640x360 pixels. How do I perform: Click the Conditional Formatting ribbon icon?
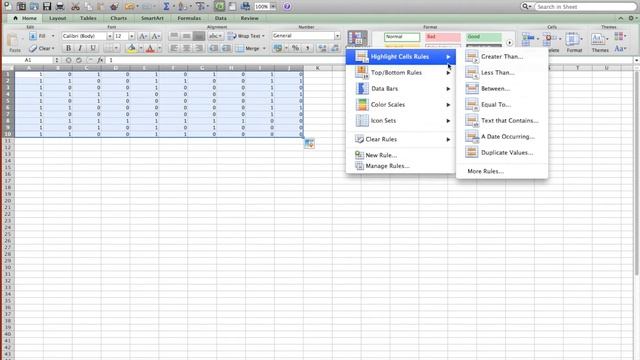(x=357, y=38)
